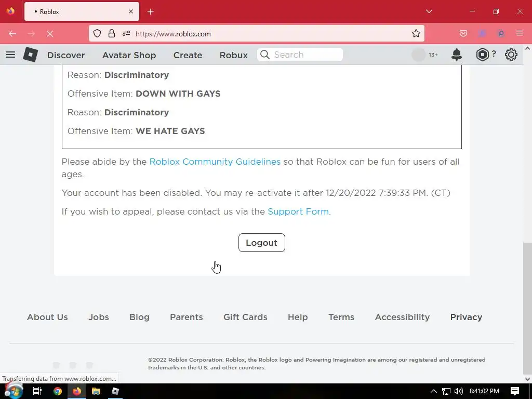Switch to Firefox in the taskbar
Screen dimensions: 532x399
[x=77, y=391]
